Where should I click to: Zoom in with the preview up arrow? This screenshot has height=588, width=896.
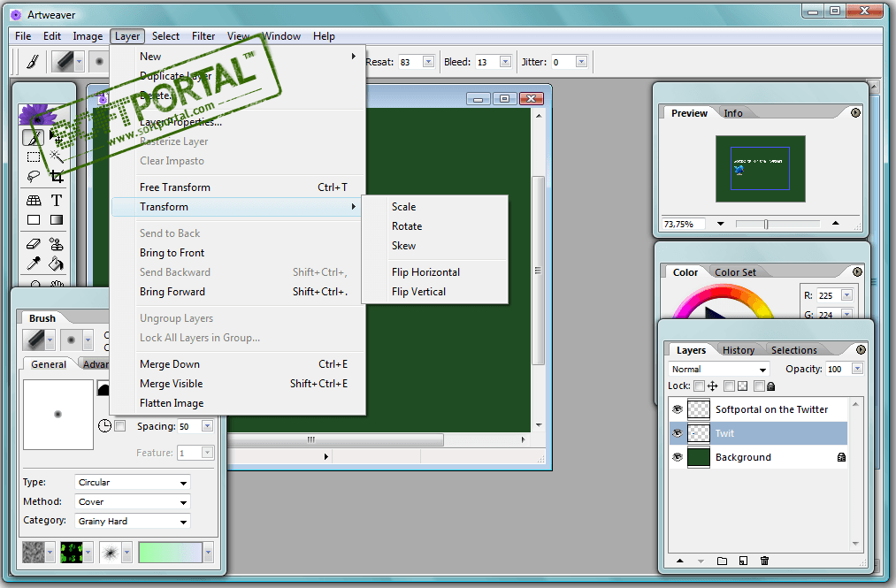836,224
